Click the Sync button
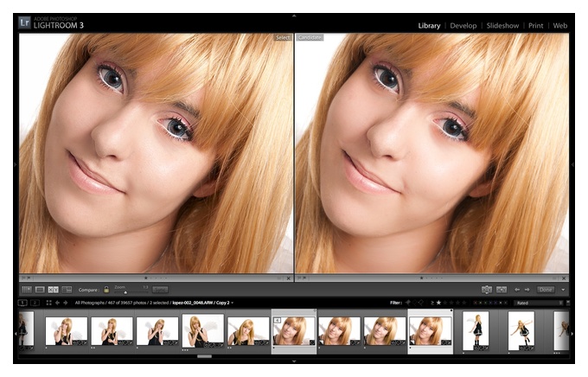This screenshot has width=588, height=377. [160, 290]
